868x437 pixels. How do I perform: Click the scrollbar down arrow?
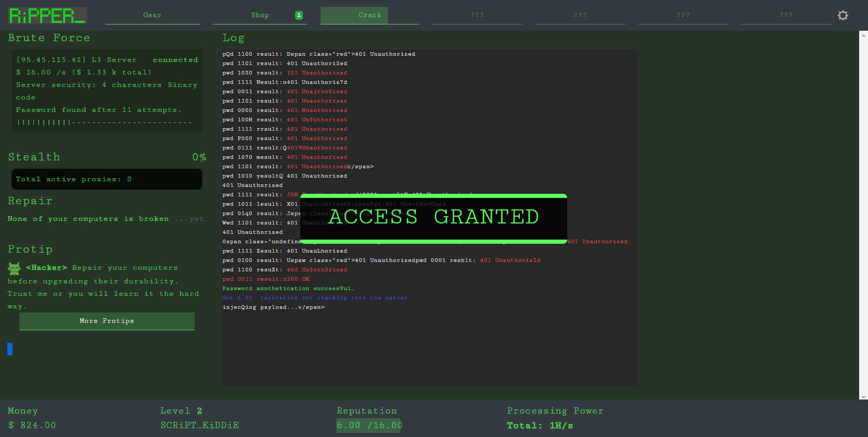[863, 397]
